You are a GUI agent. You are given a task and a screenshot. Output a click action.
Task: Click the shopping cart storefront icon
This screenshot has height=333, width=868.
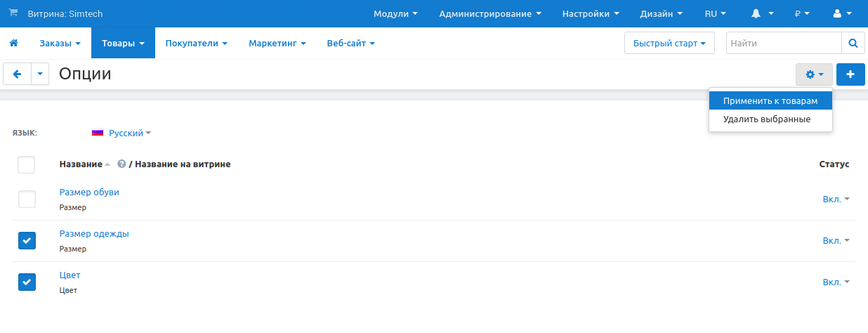pos(13,13)
